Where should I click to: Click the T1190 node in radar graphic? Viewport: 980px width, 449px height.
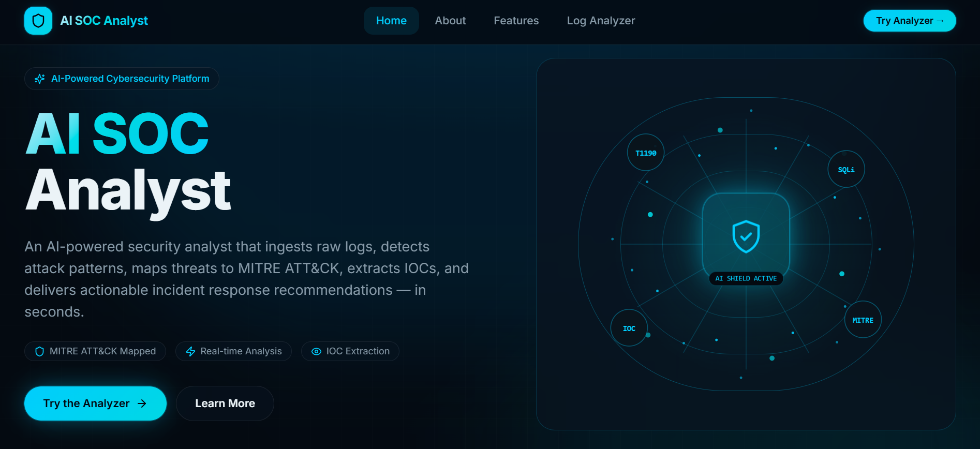pyautogui.click(x=646, y=153)
